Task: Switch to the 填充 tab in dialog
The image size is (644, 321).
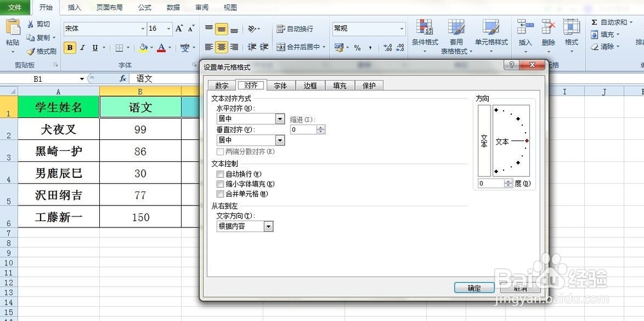Action: click(339, 86)
